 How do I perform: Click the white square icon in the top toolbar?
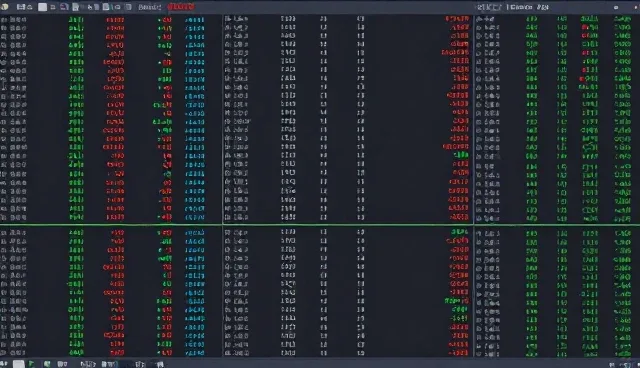point(42,7)
